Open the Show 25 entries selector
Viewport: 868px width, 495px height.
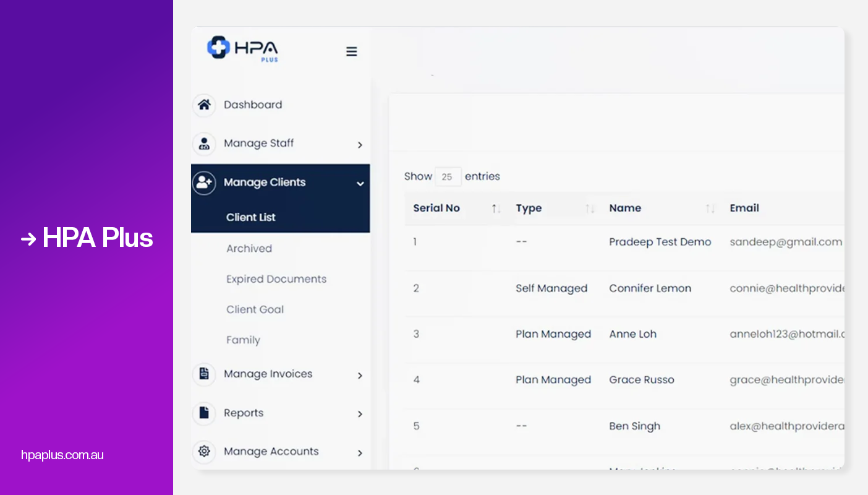[448, 177]
